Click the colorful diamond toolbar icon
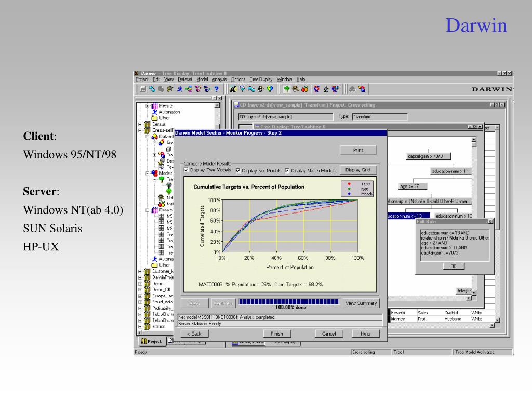Image resolution: width=532 pixels, height=399 pixels. click(x=270, y=89)
